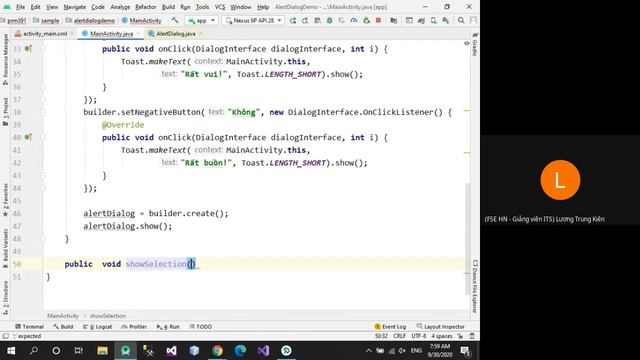The image size is (640, 360).
Task: Click Apply Changes and Restart Activity icon
Action: click(305, 20)
